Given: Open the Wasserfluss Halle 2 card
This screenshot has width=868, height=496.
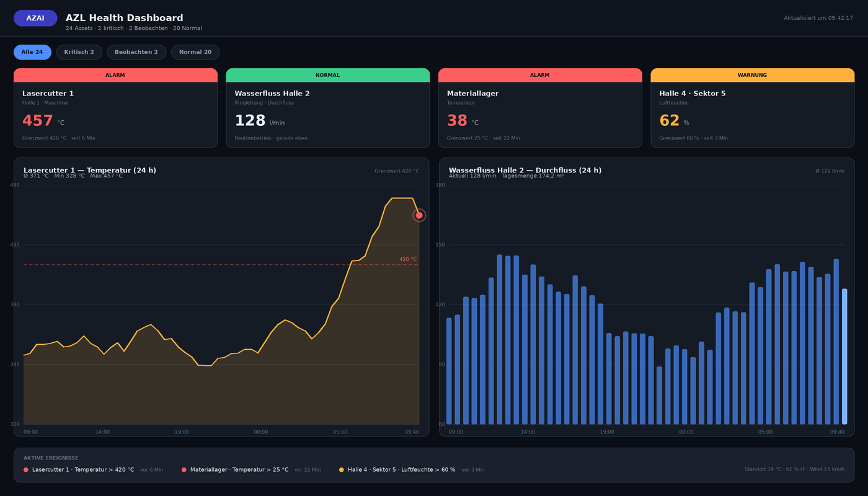Looking at the screenshot, I should [327, 108].
